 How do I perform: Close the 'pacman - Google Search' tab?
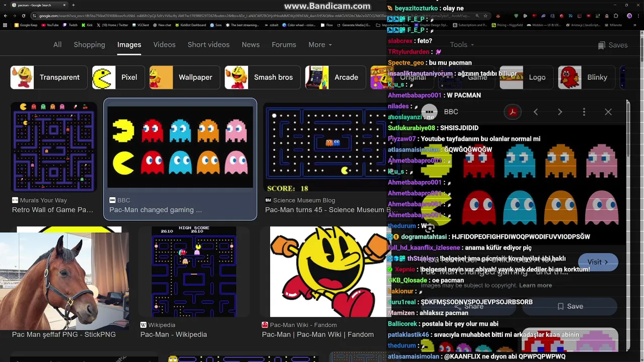pos(64,5)
